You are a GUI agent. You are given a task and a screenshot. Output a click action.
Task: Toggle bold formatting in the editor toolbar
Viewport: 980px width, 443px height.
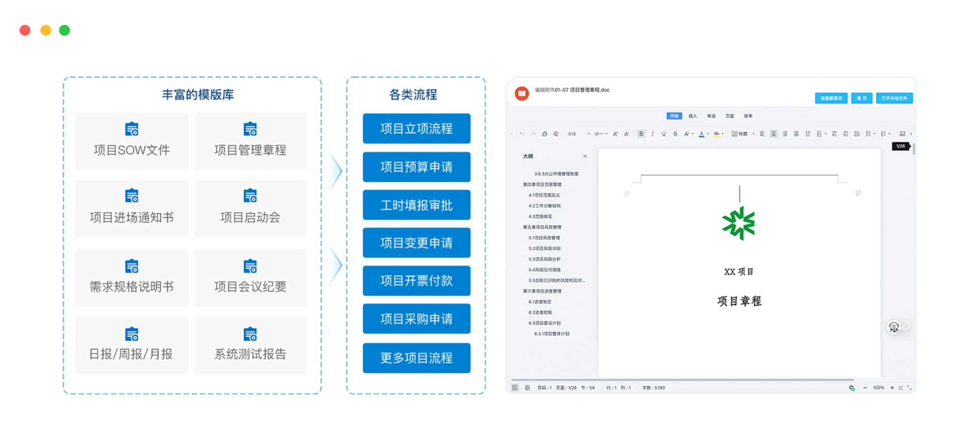[641, 134]
